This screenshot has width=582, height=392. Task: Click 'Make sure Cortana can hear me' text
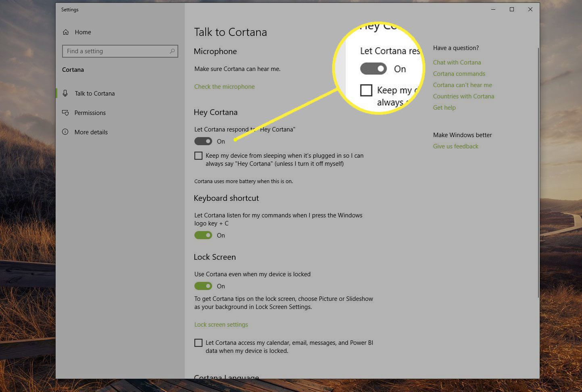coord(237,69)
